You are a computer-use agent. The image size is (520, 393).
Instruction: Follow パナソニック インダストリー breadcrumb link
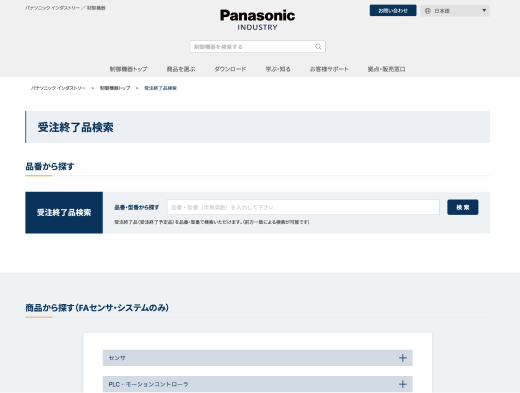[58, 88]
